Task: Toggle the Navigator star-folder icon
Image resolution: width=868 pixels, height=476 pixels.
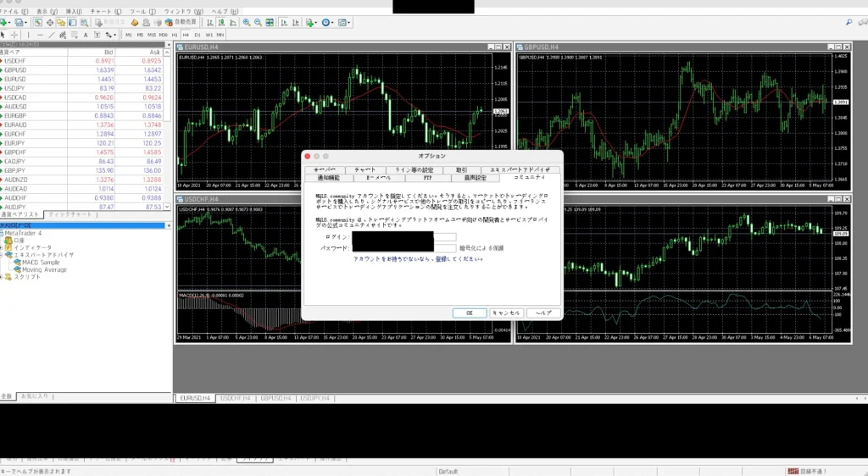Action: (61, 23)
